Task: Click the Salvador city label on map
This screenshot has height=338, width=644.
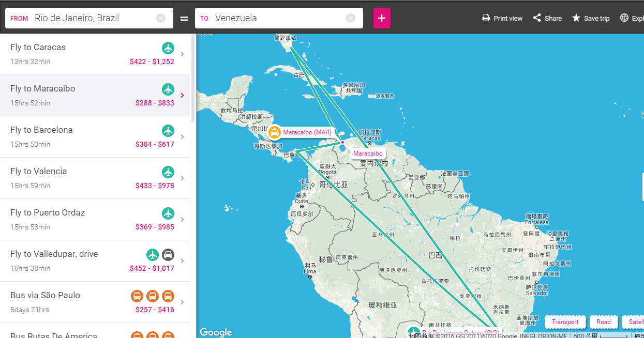Action: (536, 293)
